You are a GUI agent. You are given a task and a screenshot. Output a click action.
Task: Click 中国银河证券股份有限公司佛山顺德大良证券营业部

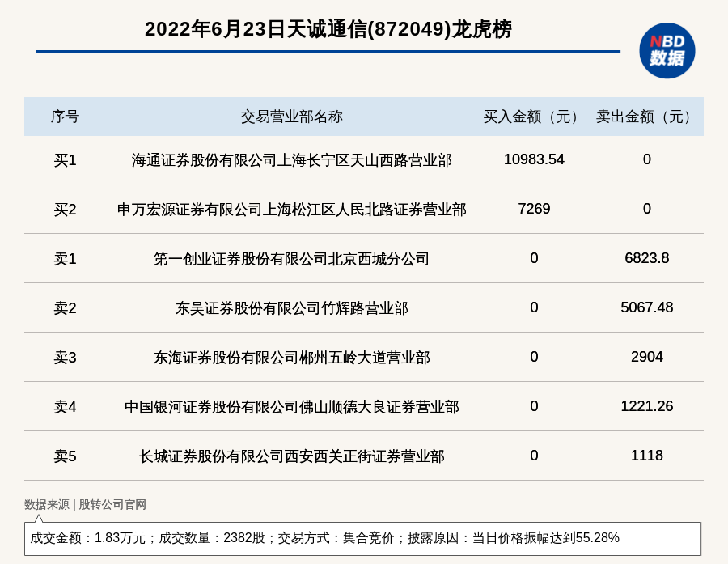(x=291, y=407)
